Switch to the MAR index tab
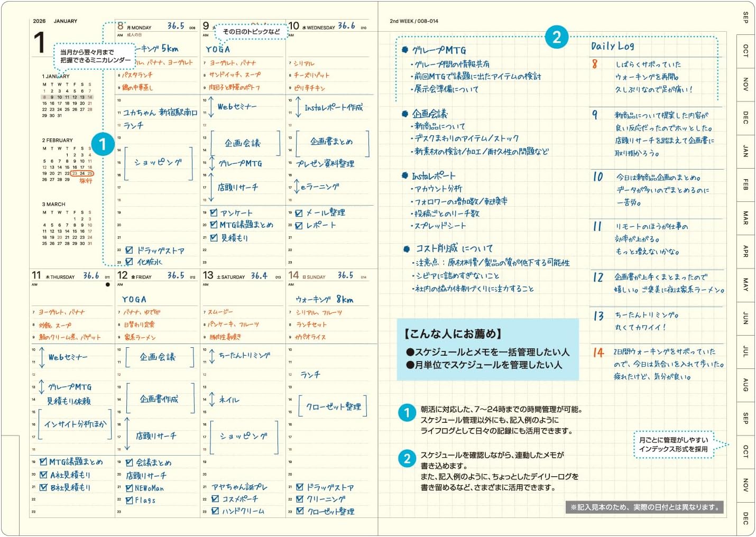Viewport: 756px width, 537px height. click(745, 218)
